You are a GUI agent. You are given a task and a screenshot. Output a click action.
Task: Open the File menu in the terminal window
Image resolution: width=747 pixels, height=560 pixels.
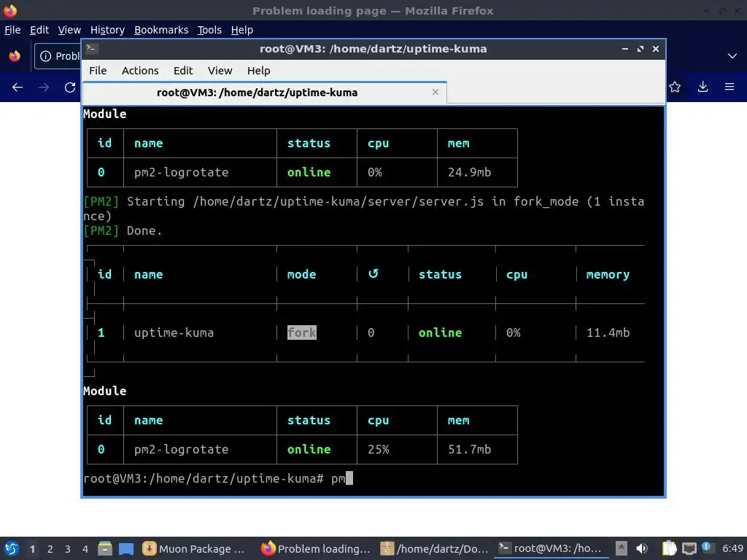point(98,71)
